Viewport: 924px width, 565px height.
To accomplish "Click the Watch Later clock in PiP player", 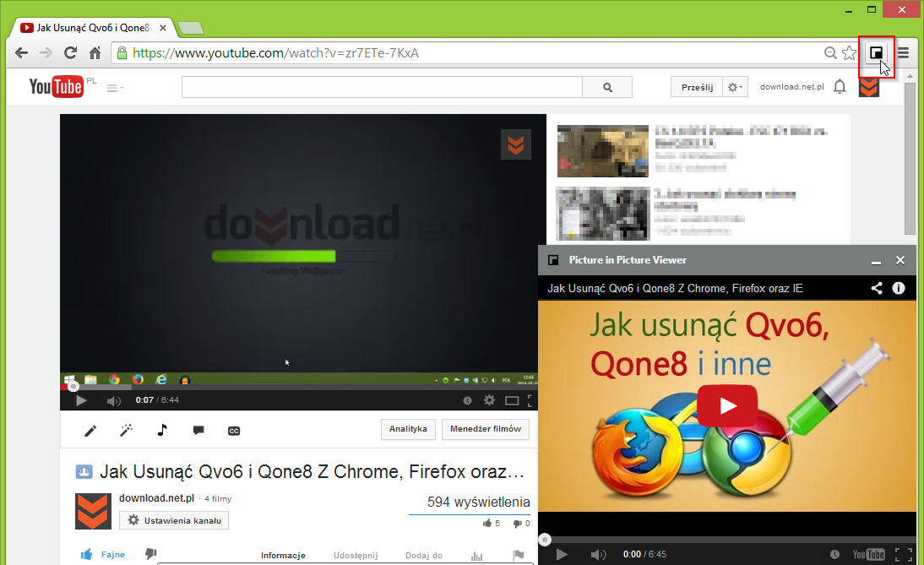I will click(835, 554).
